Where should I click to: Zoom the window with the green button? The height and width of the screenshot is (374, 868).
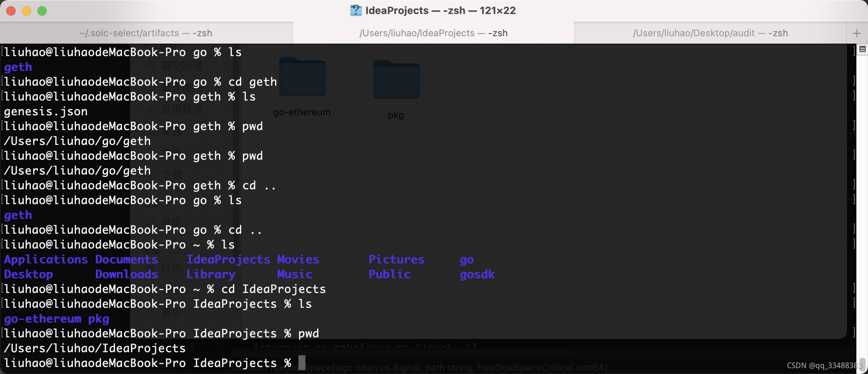(x=42, y=11)
